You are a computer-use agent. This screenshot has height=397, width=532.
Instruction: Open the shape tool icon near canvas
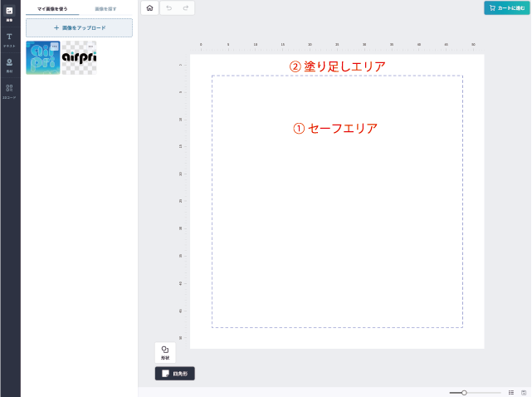(x=165, y=352)
